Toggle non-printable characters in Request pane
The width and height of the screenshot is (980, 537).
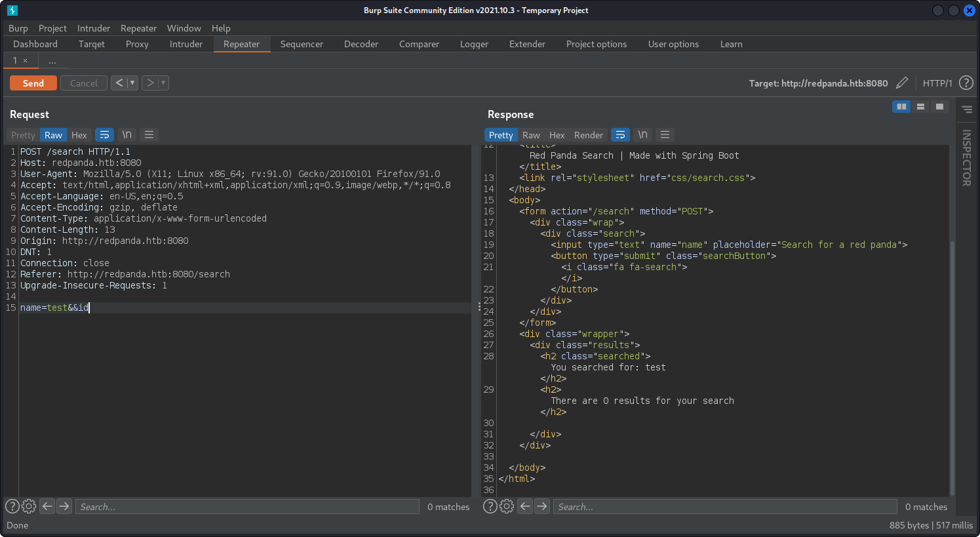pos(127,134)
